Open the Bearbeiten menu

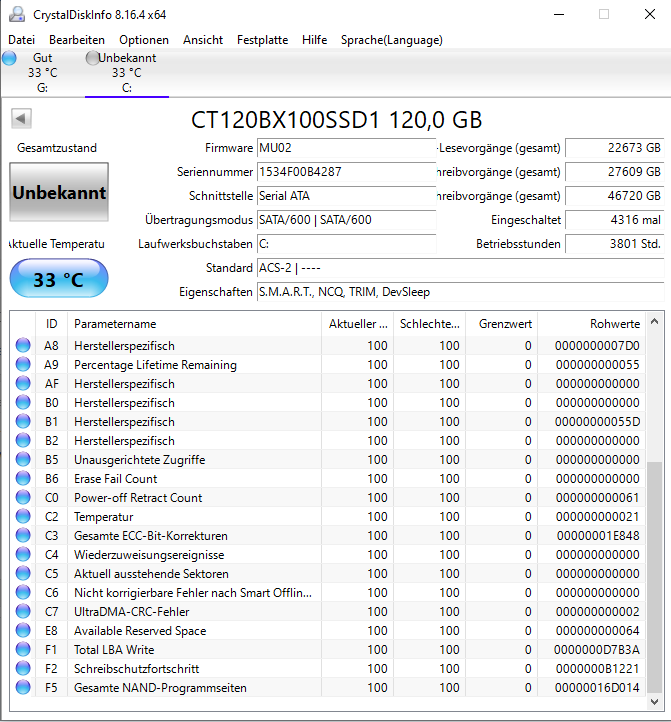[77, 40]
